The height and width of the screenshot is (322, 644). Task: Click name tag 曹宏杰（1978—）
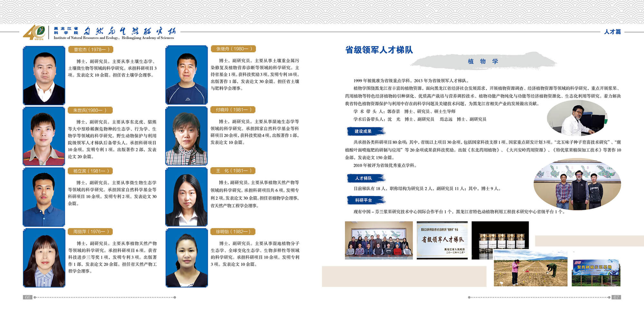(x=91, y=50)
